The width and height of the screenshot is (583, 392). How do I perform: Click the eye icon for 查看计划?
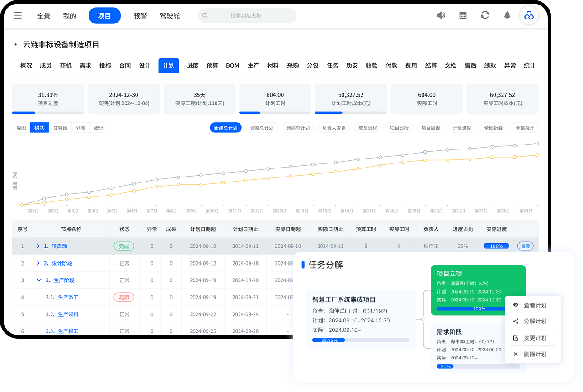point(516,305)
